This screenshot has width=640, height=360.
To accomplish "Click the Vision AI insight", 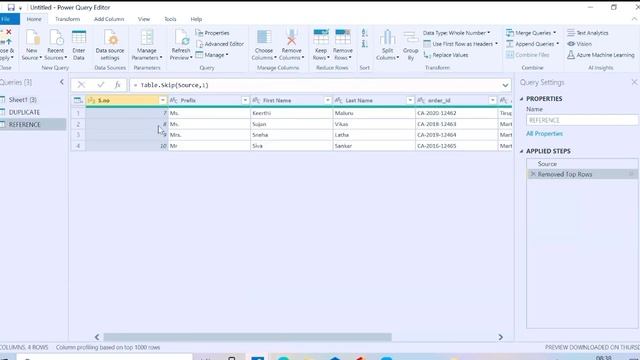I will pos(580,44).
